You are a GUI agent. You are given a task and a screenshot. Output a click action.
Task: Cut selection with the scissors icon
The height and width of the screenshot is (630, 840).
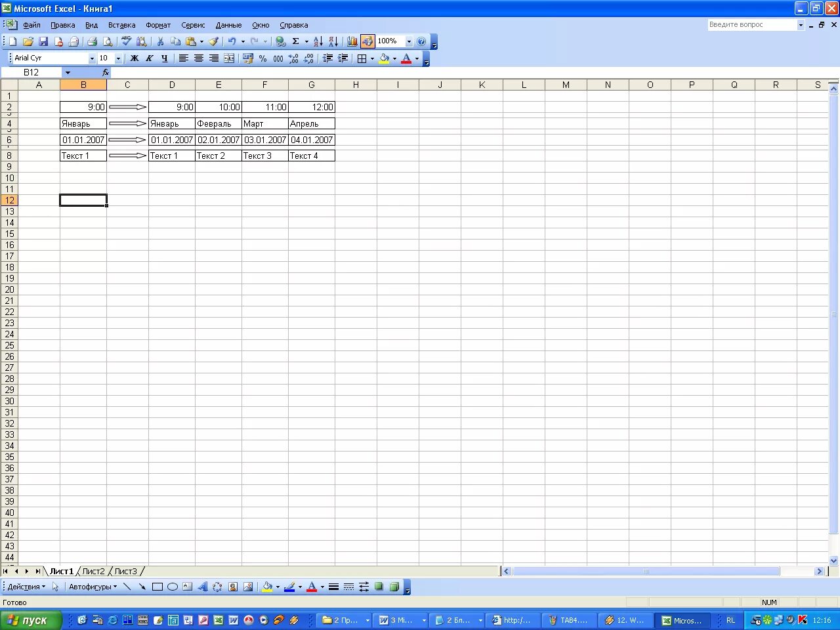(160, 41)
